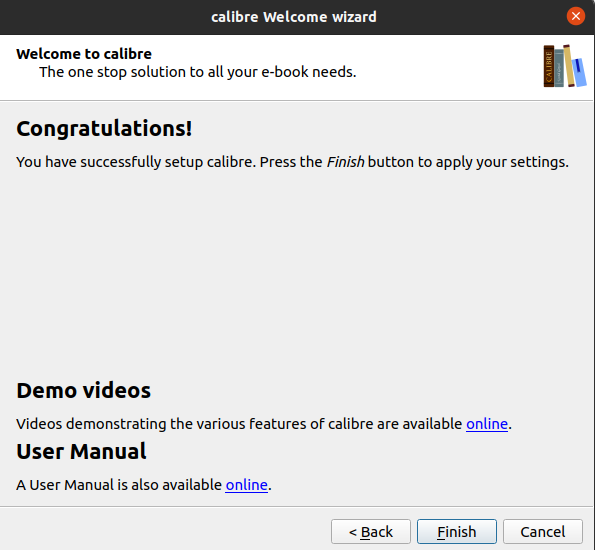
Task: Click the User Manual heading
Action: [81, 451]
